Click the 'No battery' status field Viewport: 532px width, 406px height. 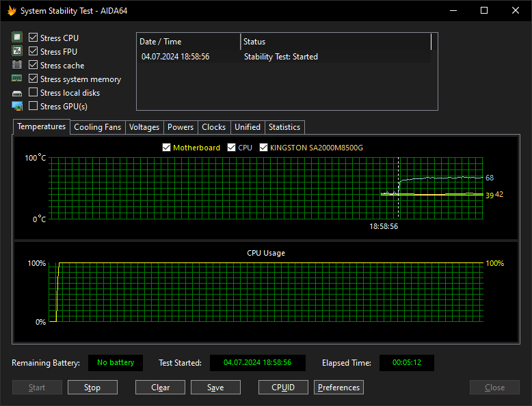click(x=116, y=362)
